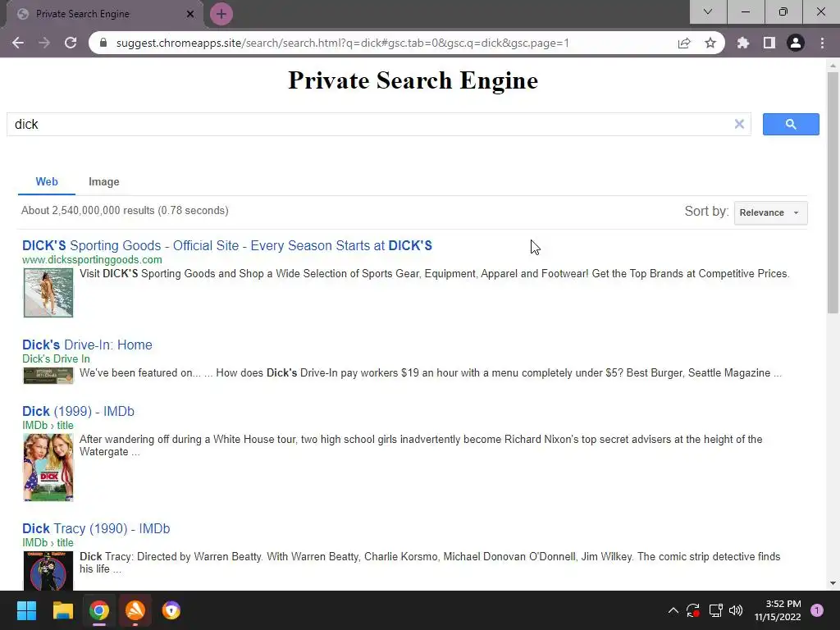The width and height of the screenshot is (840, 630).
Task: Open the Chrome three-dot menu
Action: 822,43
